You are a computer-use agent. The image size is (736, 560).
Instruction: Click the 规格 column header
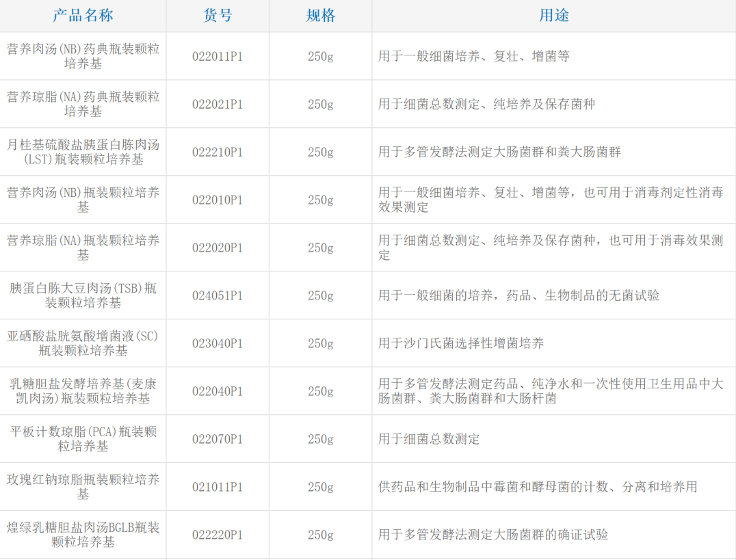[320, 15]
